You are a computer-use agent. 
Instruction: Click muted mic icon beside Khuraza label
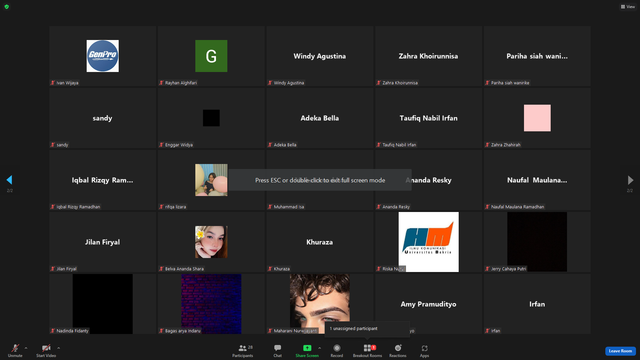270,269
